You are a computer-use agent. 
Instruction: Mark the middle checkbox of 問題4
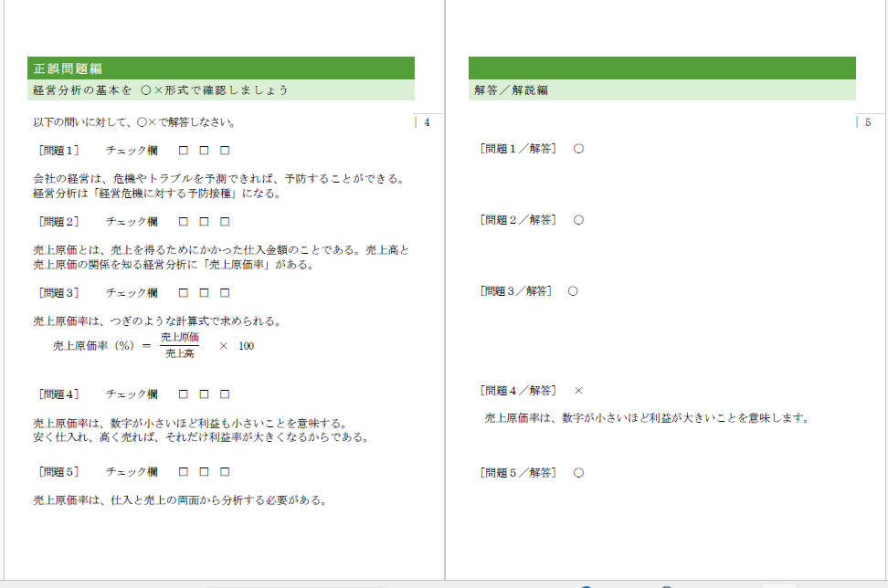(204, 394)
